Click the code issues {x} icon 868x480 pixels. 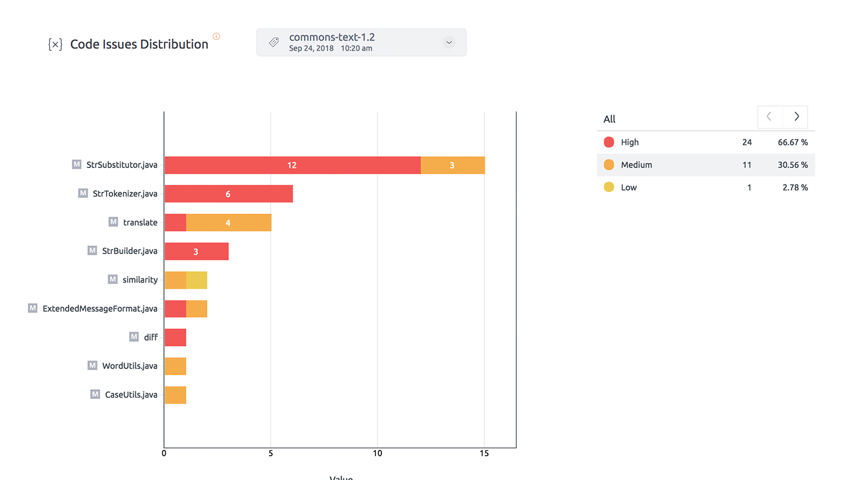(x=55, y=44)
